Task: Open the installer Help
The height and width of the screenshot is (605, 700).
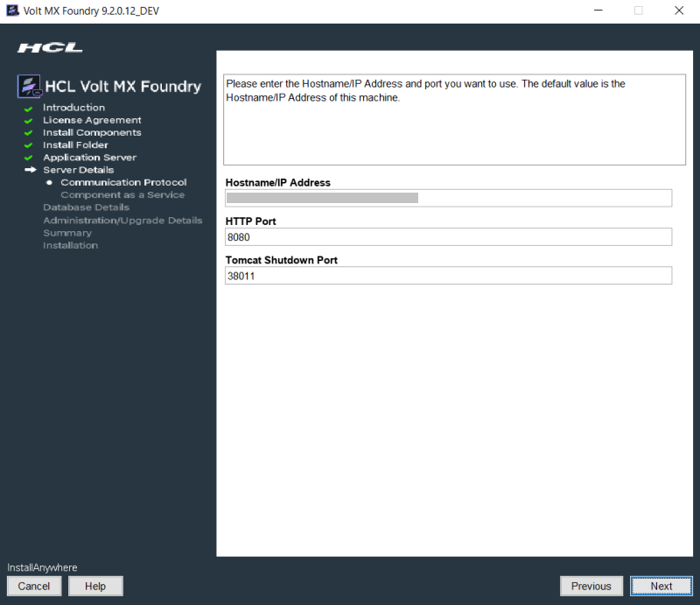Action: click(x=95, y=586)
